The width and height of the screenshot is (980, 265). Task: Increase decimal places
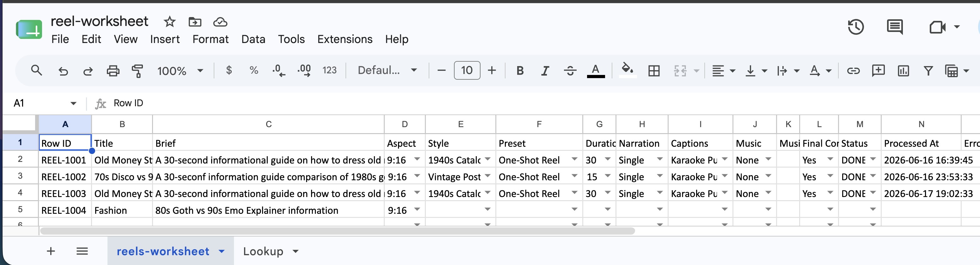click(304, 71)
